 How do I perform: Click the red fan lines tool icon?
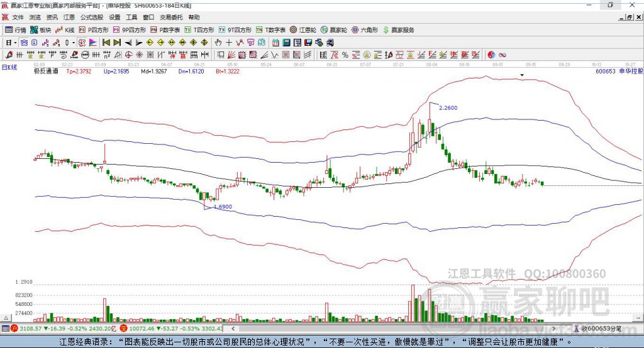click(x=231, y=55)
